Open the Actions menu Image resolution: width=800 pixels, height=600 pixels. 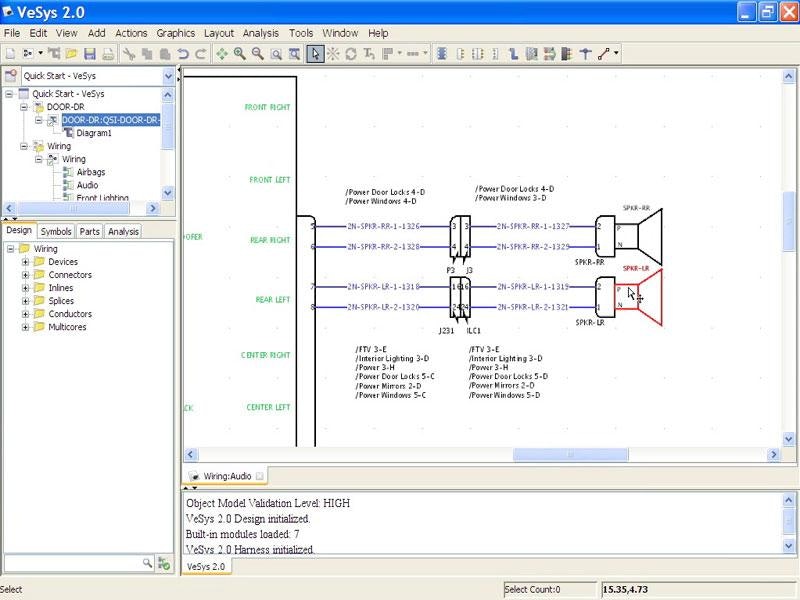(131, 33)
